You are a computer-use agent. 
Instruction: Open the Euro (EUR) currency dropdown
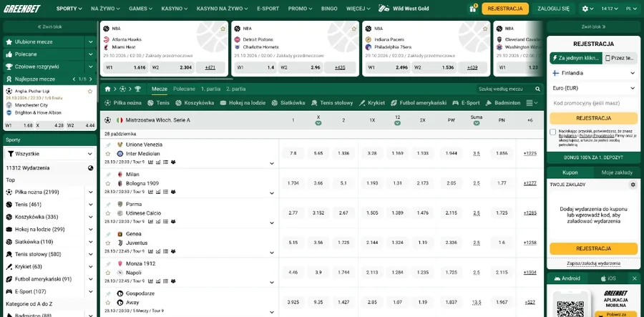(x=593, y=88)
